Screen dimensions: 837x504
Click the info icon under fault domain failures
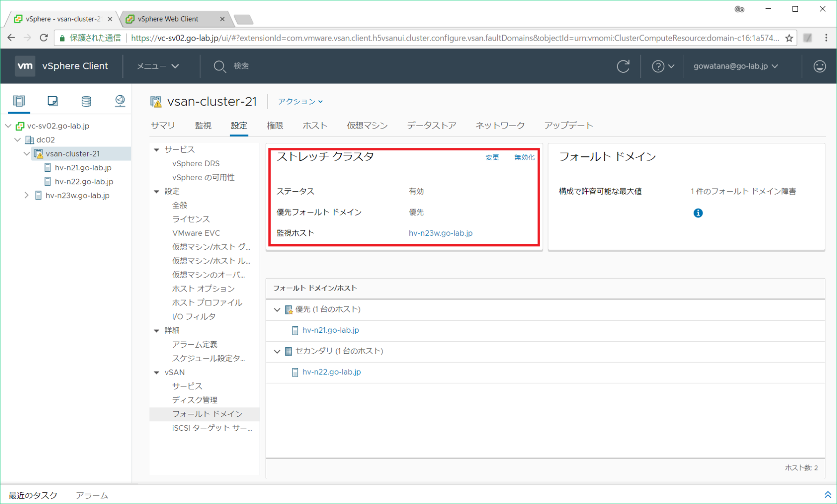[698, 213]
